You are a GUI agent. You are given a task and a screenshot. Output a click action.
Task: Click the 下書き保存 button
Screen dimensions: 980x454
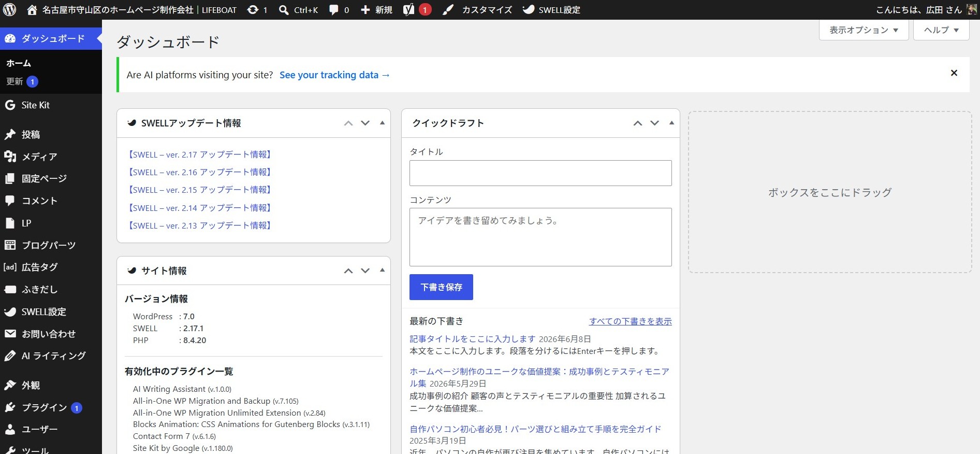point(441,287)
